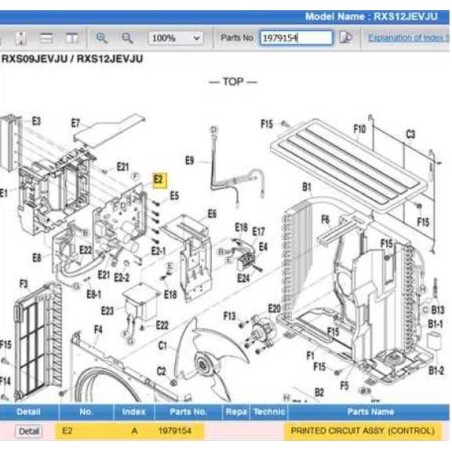Click the B1-1 part label in diagram

tap(435, 324)
